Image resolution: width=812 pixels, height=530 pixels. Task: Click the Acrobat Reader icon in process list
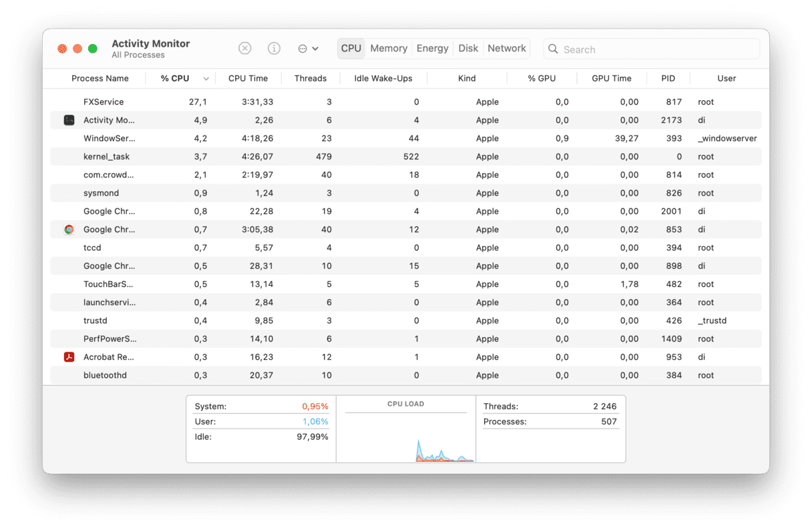coord(69,357)
